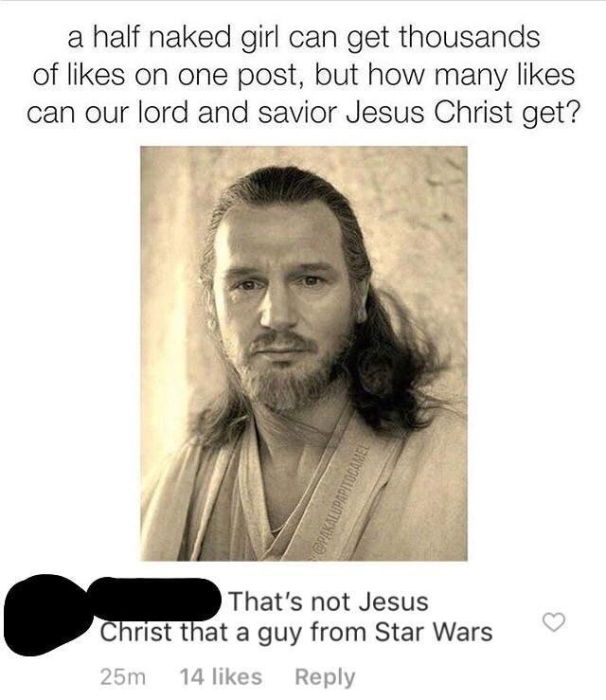Like the comment with the heart icon

[x=553, y=622]
